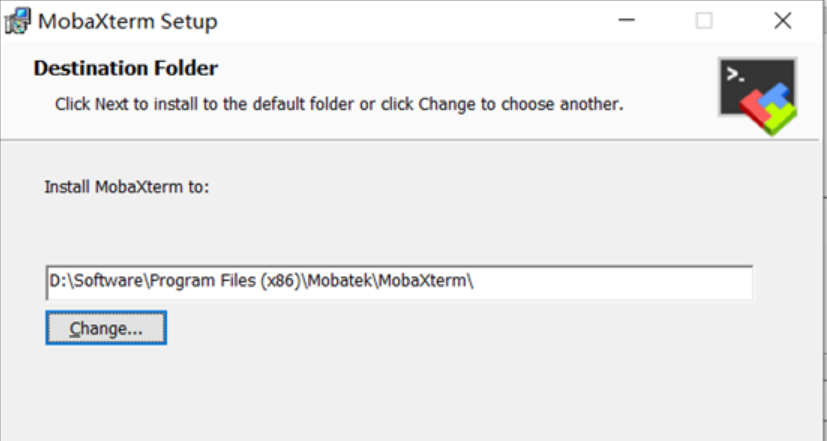The image size is (827, 441).
Task: Minimize the MobaXterm Setup window
Action: (x=625, y=20)
